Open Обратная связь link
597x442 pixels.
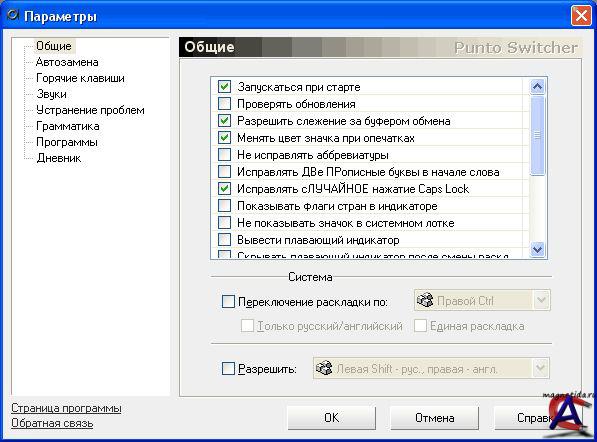(52, 423)
